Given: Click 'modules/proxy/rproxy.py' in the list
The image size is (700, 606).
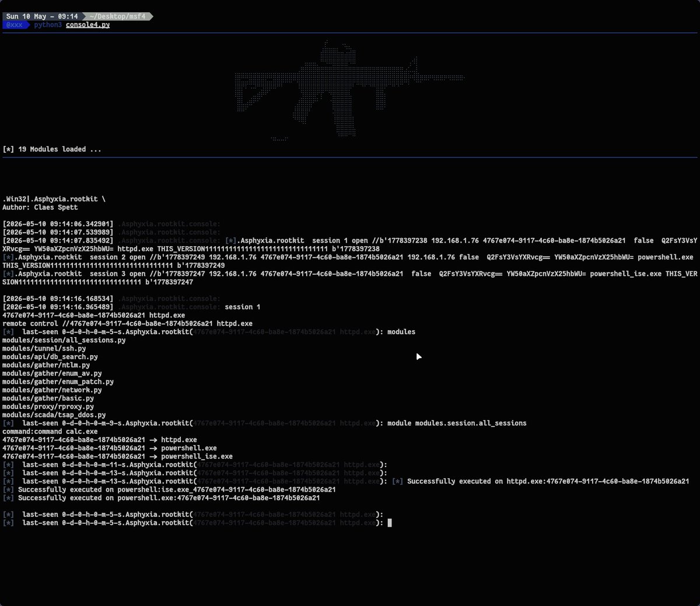Looking at the screenshot, I should pos(48,407).
